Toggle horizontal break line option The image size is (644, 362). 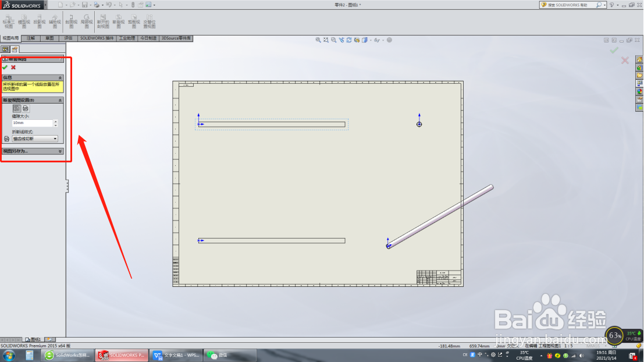tap(26, 108)
